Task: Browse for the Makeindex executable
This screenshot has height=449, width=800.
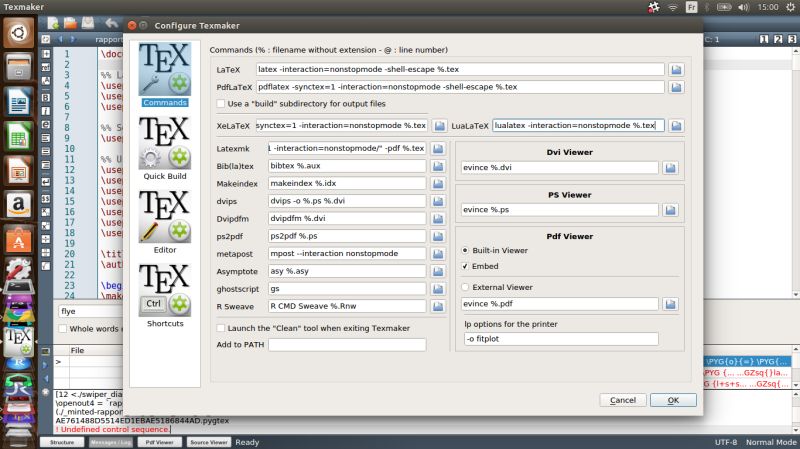Action: coord(438,184)
